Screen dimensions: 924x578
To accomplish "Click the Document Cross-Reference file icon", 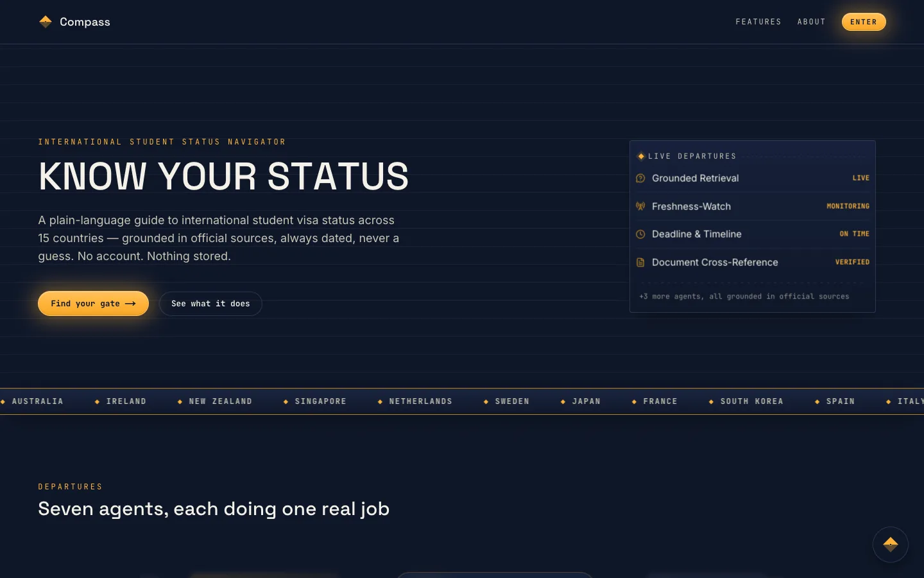I will coord(640,262).
